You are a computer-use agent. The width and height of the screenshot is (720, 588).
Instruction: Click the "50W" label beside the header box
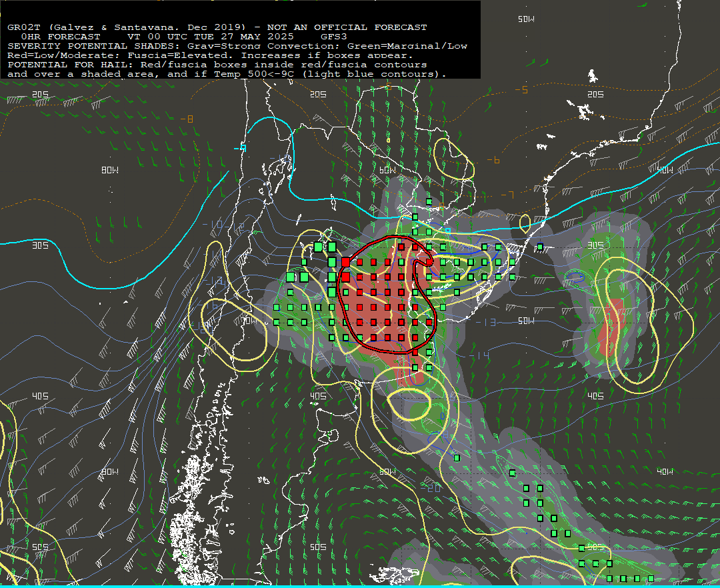[526, 19]
